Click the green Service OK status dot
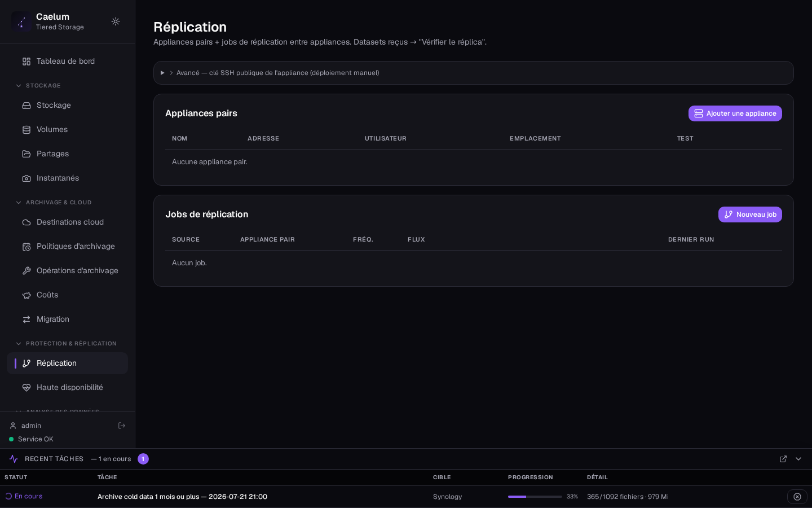 [11, 439]
